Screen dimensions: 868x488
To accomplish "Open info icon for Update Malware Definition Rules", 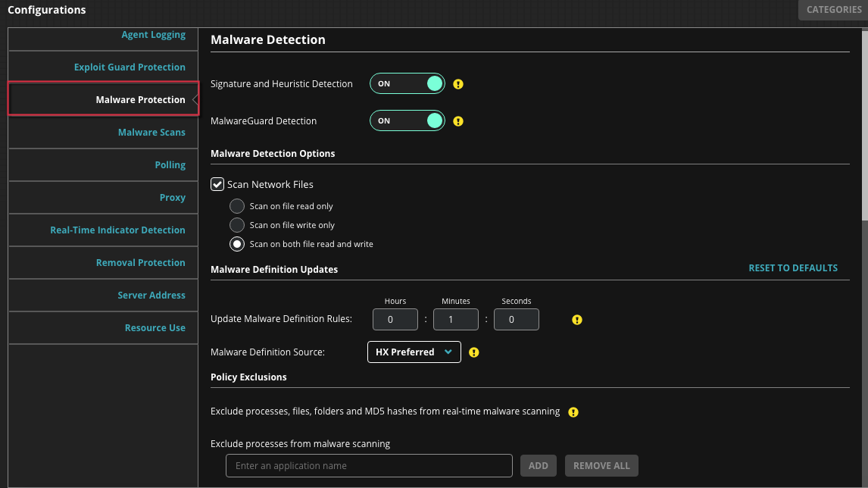I will click(x=577, y=320).
